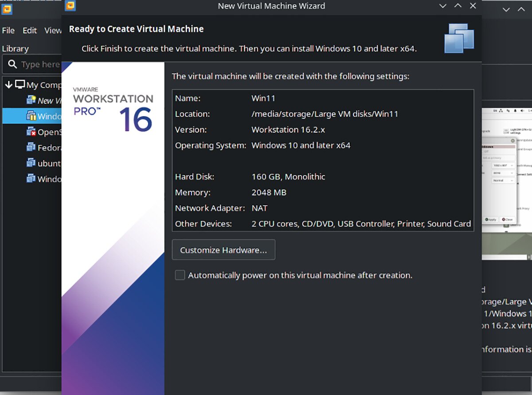Click the My Computer monitor icon
532x395 pixels.
point(20,84)
